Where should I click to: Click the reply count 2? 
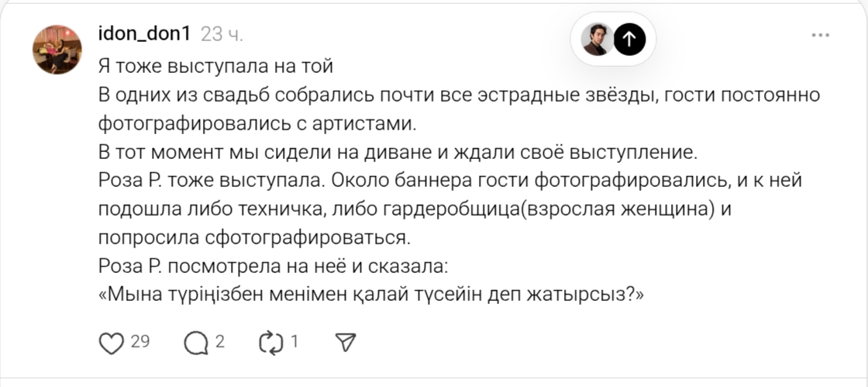click(220, 341)
